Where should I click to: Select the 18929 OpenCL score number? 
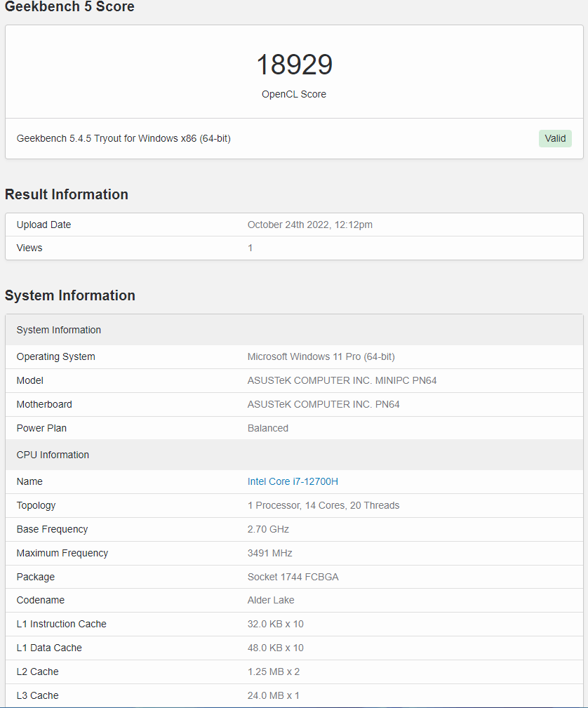tap(294, 65)
